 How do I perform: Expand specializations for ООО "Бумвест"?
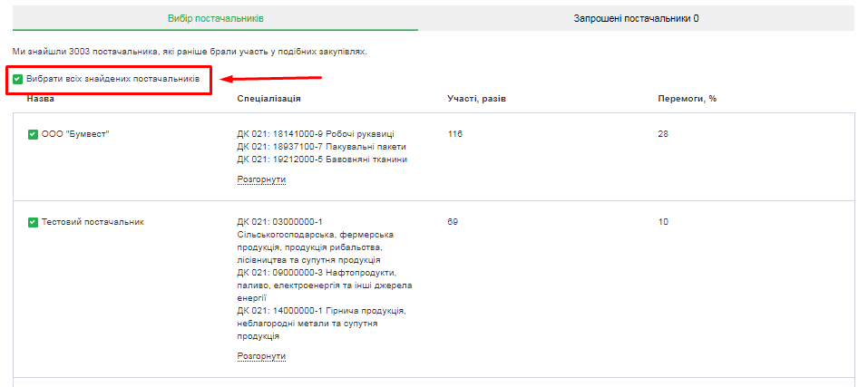(261, 179)
